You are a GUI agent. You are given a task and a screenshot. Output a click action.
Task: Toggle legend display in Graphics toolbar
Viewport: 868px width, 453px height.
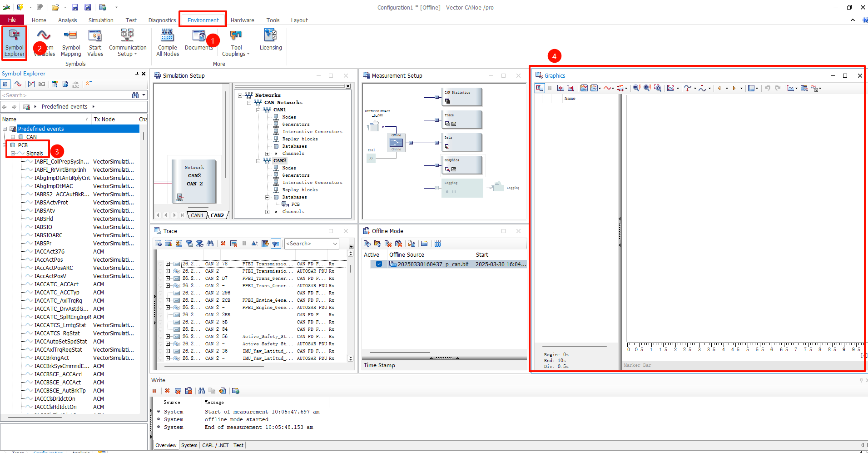pyautogui.click(x=540, y=88)
